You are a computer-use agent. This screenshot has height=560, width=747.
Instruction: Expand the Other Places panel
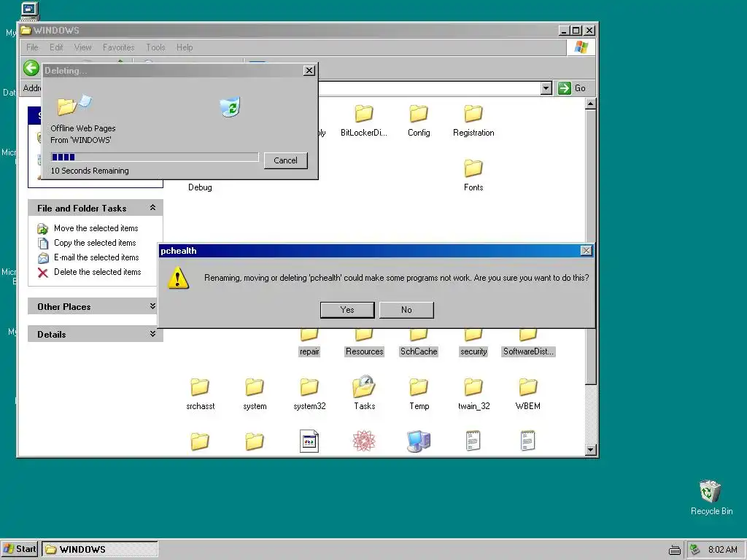click(x=152, y=306)
